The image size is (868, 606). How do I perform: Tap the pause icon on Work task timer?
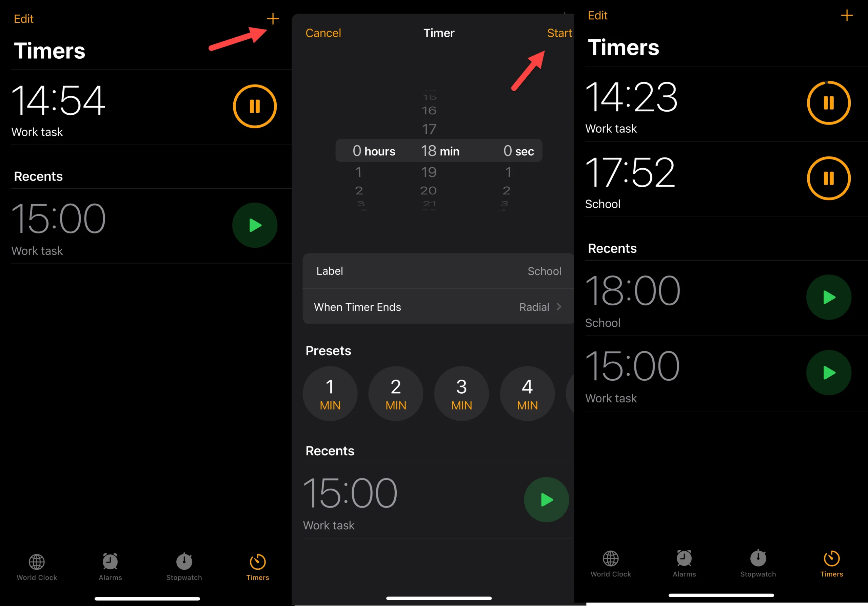830,103
